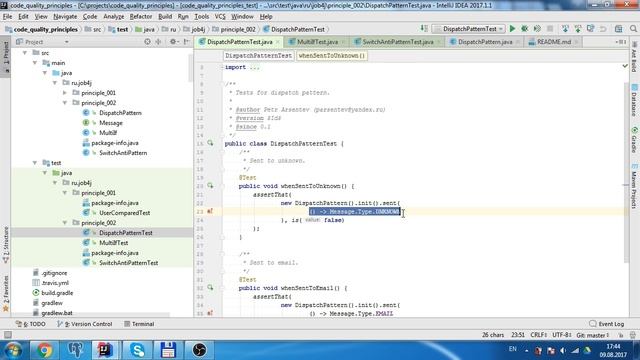Collapse the main folder node
This screenshot has height=360, width=640.
click(35, 63)
